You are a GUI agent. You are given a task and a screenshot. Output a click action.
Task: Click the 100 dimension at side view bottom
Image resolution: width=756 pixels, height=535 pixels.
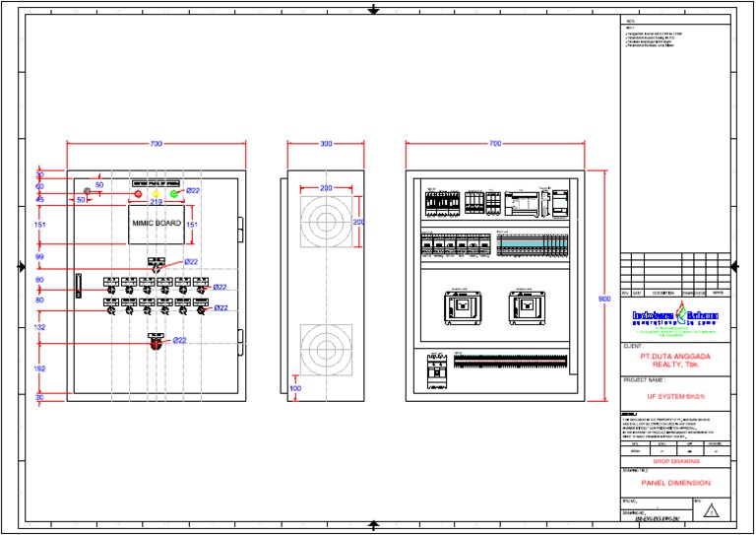point(295,388)
